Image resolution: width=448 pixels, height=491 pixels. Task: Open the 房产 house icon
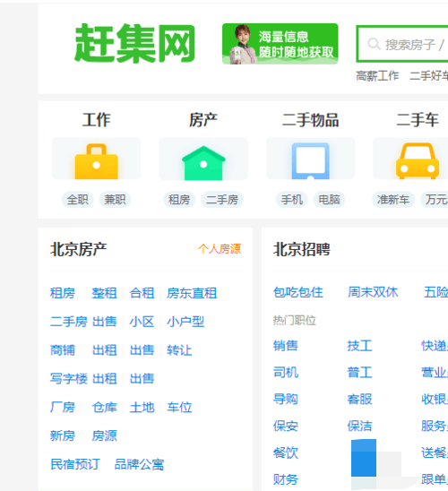point(203,159)
